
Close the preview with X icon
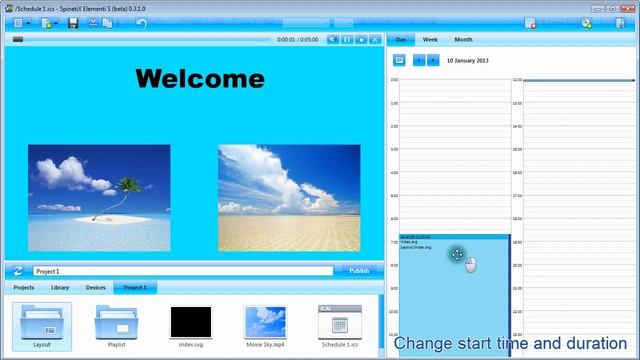coord(375,39)
